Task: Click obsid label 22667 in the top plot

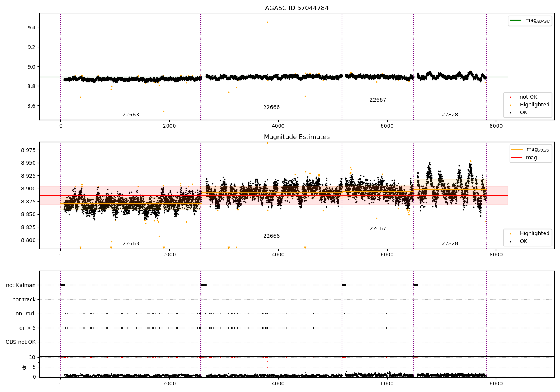Action: click(x=378, y=100)
